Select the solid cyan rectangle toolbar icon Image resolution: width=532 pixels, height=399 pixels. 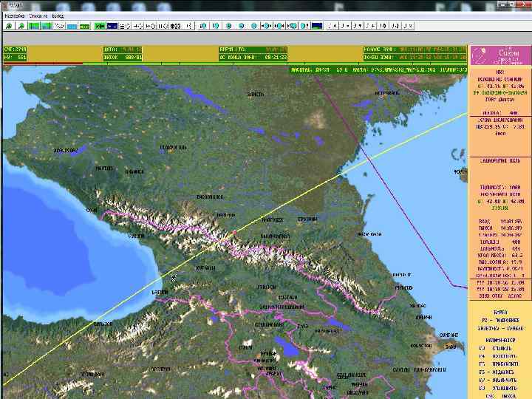[72, 26]
